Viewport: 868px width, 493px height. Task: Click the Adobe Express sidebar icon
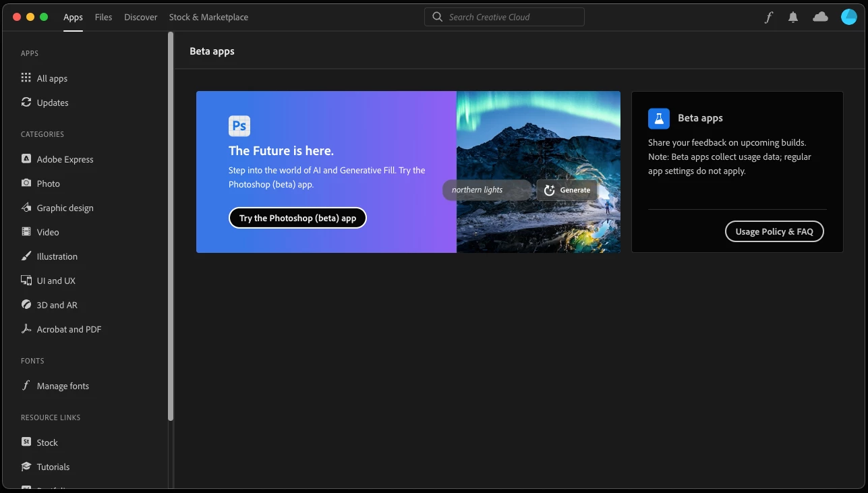26,159
